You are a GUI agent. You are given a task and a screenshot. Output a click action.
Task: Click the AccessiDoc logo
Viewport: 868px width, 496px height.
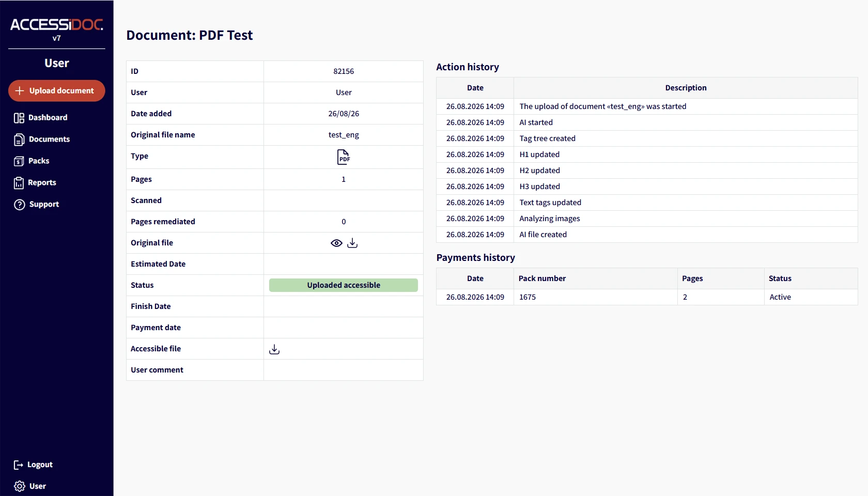[x=57, y=25]
